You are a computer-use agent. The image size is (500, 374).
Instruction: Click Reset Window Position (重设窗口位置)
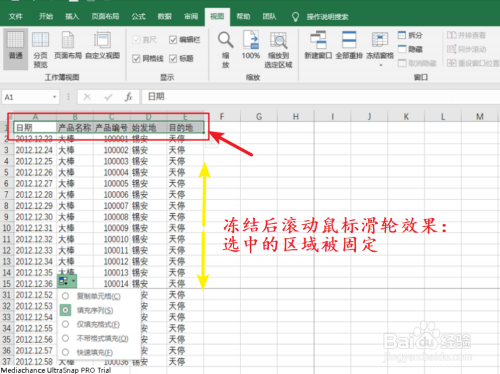473,63
